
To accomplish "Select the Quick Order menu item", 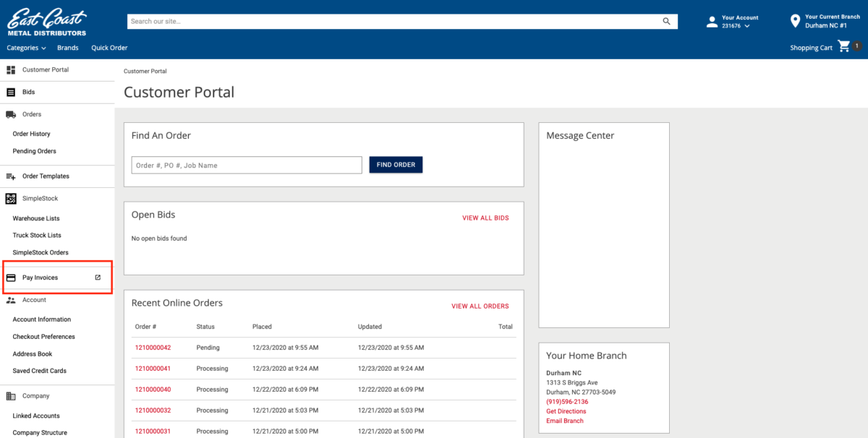I will 109,48.
